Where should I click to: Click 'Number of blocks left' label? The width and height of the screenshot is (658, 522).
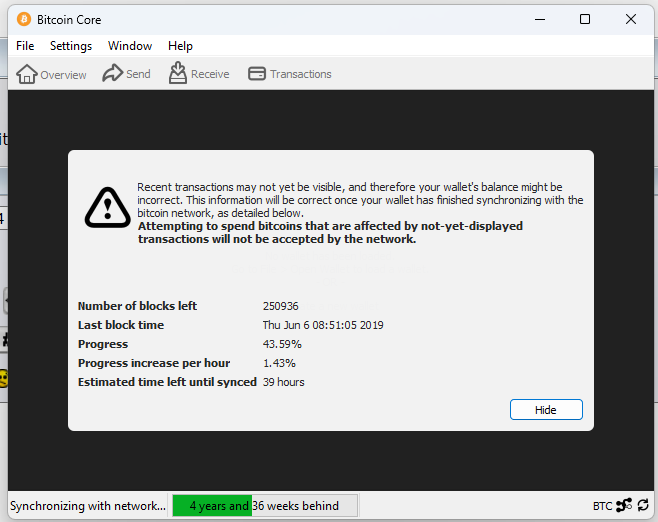pos(137,306)
